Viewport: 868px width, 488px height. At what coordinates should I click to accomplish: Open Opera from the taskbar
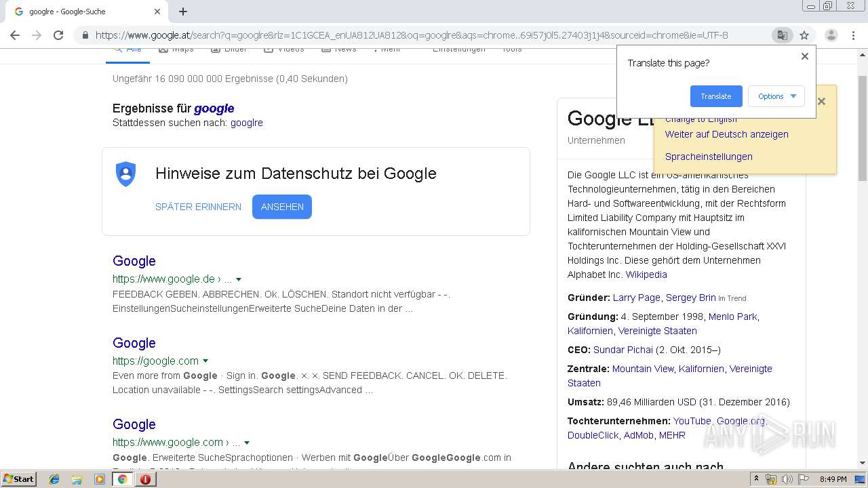pyautogui.click(x=145, y=479)
